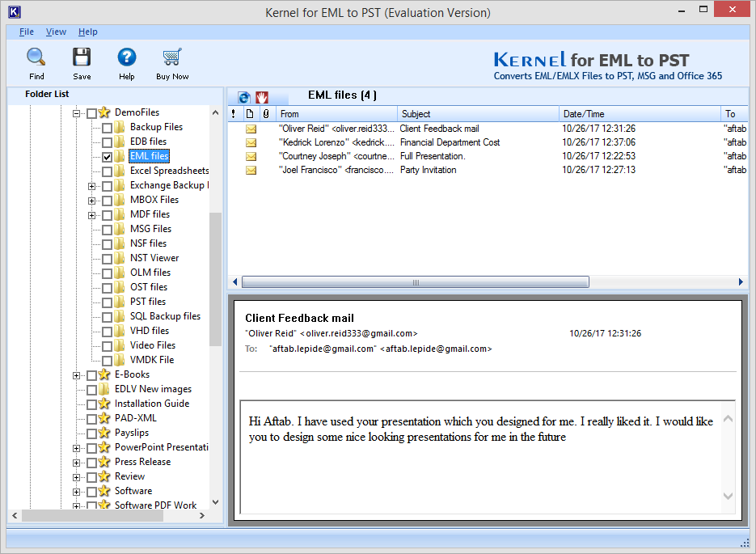
Task: Collapse the DemoFiles tree node
Action: (76, 114)
